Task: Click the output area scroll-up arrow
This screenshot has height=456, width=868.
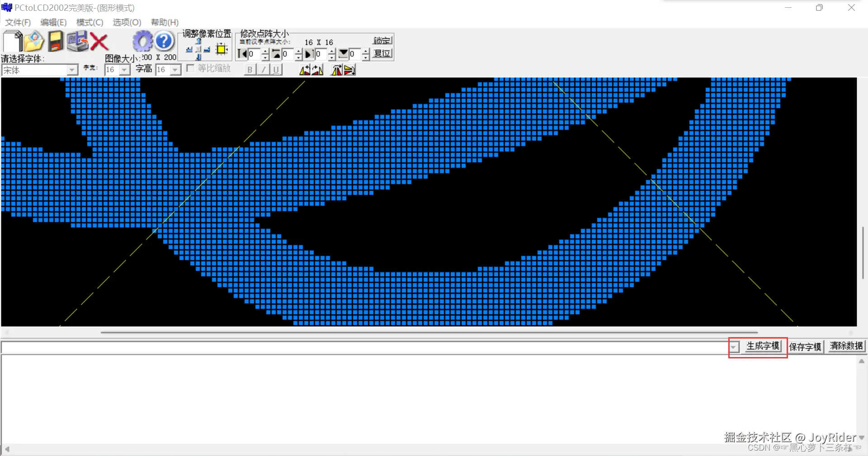Action: tap(862, 361)
